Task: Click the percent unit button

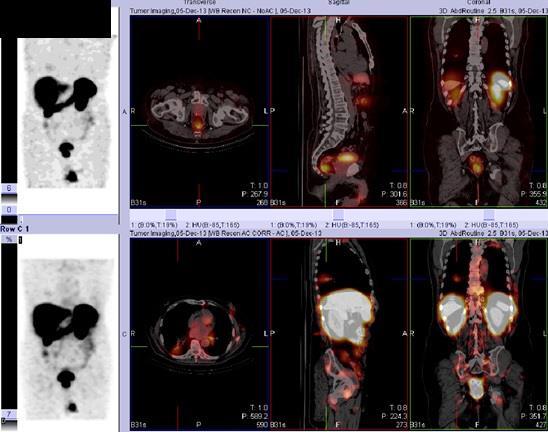Action: 8,240
